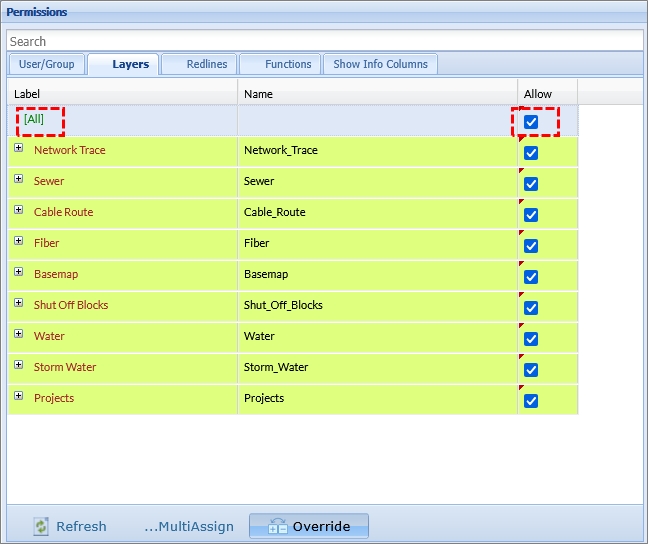
Task: Expand the Basemap layer node
Action: click(18, 272)
